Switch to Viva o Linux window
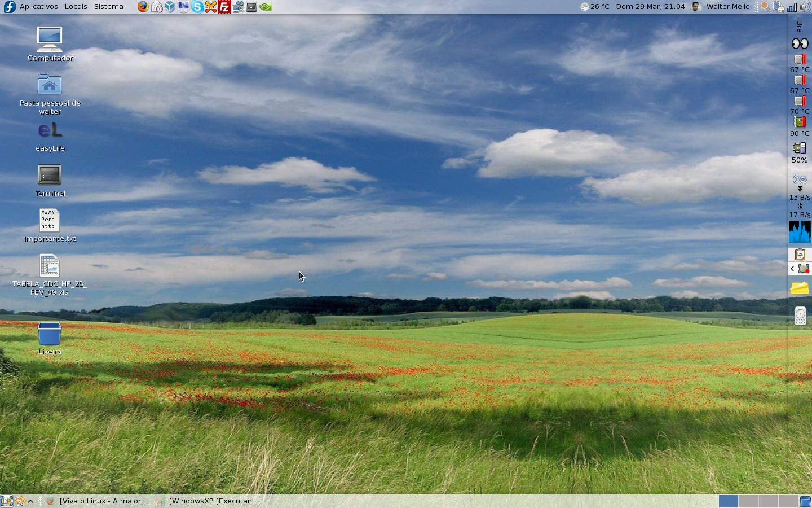 click(x=97, y=501)
